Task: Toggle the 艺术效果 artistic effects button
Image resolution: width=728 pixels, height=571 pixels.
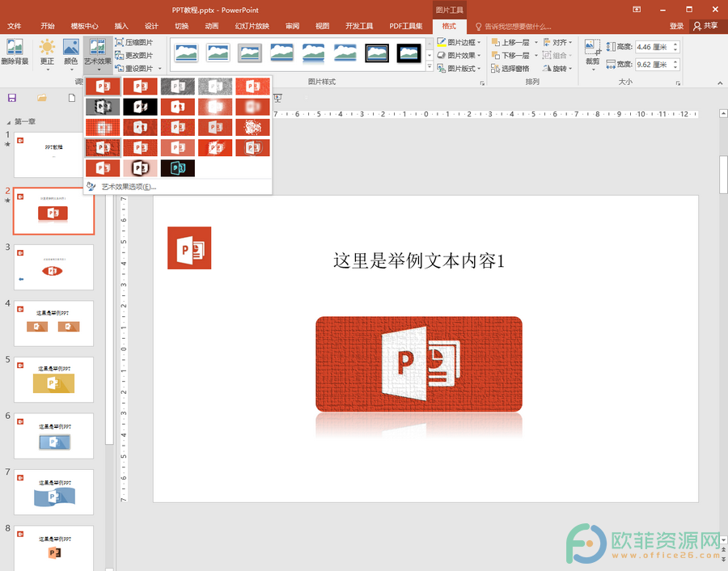Action: pyautogui.click(x=98, y=53)
